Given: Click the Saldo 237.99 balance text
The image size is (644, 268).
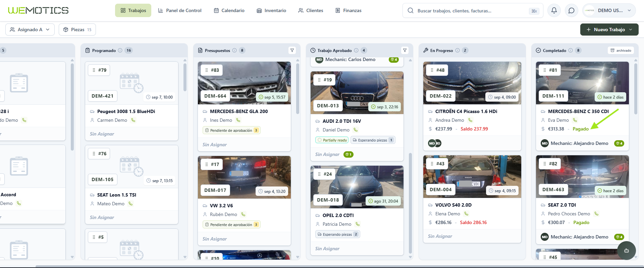Looking at the screenshot, I should (474, 129).
